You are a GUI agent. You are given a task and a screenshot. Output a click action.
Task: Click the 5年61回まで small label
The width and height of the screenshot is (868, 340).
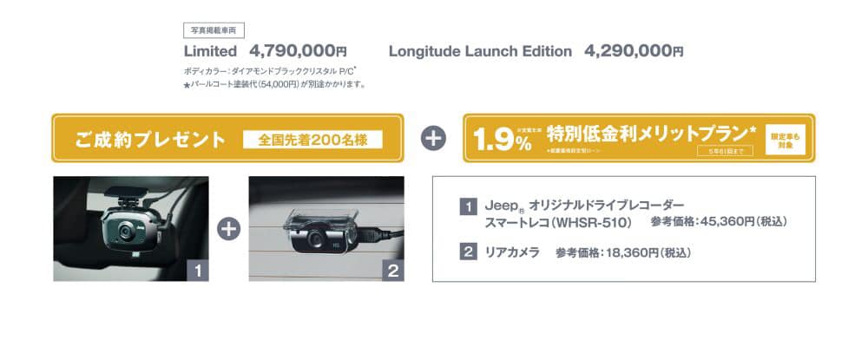[725, 152]
